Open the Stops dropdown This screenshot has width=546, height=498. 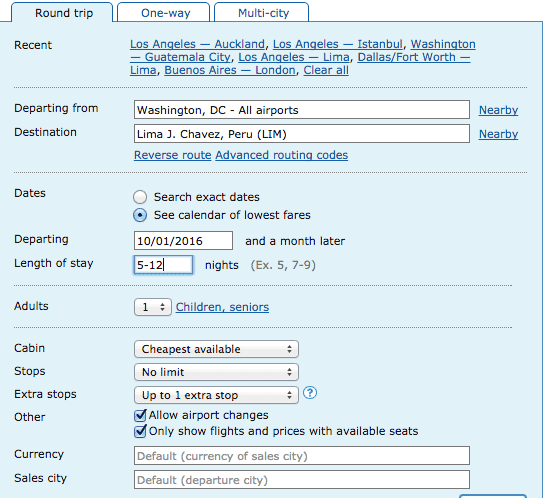pos(216,372)
